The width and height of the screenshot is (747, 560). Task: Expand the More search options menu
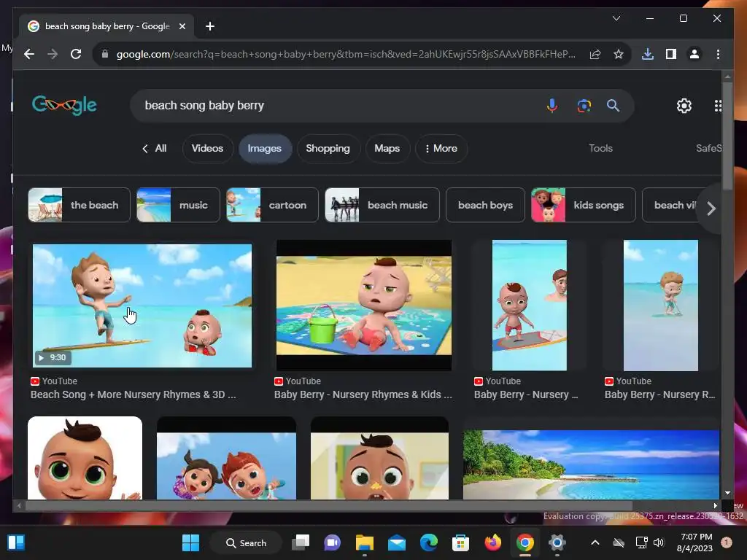point(441,149)
